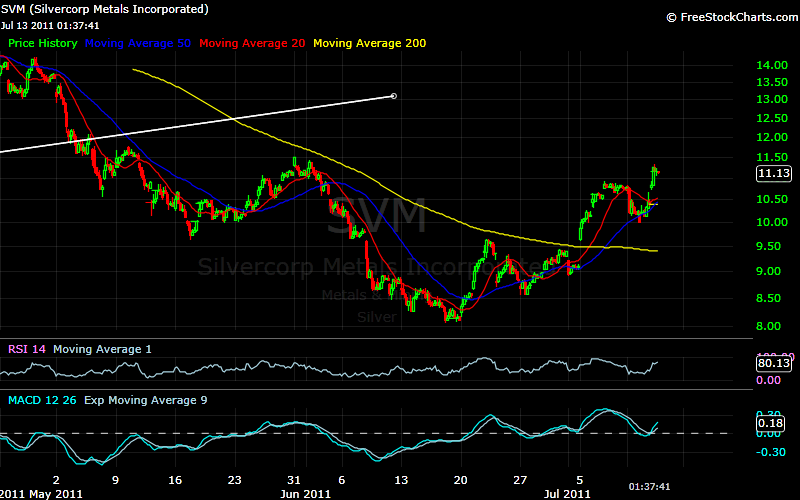Click the current price box 11.13
The image size is (800, 500).
pos(773,173)
